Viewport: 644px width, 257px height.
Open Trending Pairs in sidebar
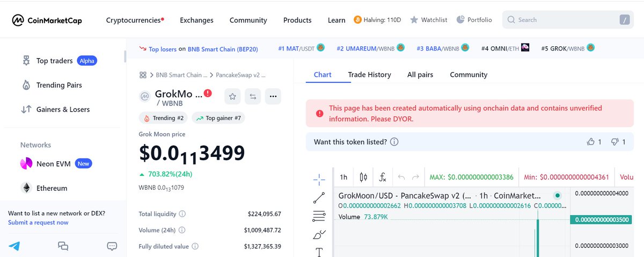click(52, 85)
